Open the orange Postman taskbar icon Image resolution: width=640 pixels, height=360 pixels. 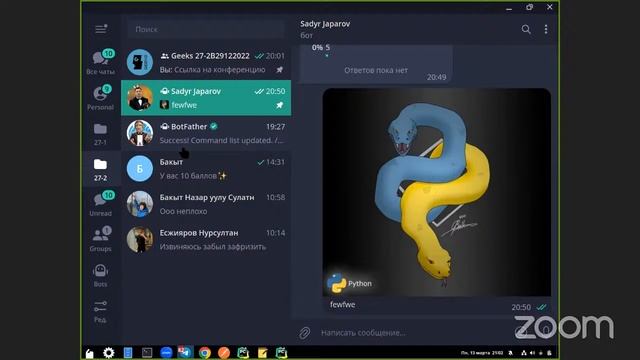coord(224,353)
